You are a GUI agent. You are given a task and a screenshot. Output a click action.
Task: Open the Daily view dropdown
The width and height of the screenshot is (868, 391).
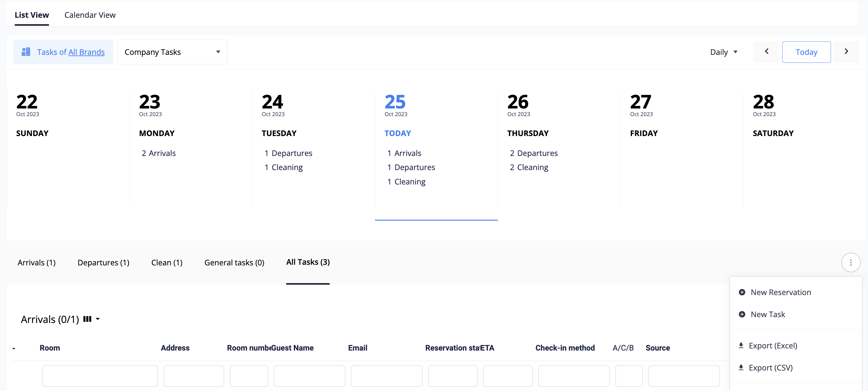pos(724,52)
